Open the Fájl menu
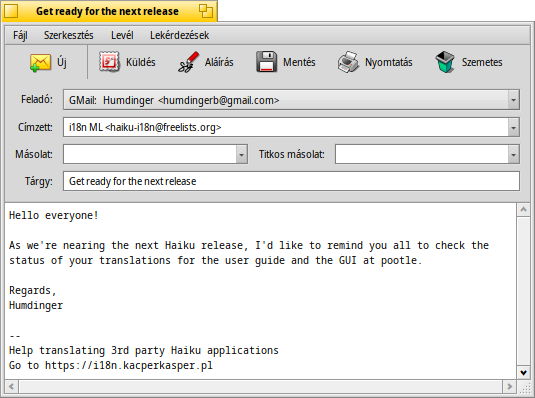Image resolution: width=535 pixels, height=398 pixels. point(20,35)
